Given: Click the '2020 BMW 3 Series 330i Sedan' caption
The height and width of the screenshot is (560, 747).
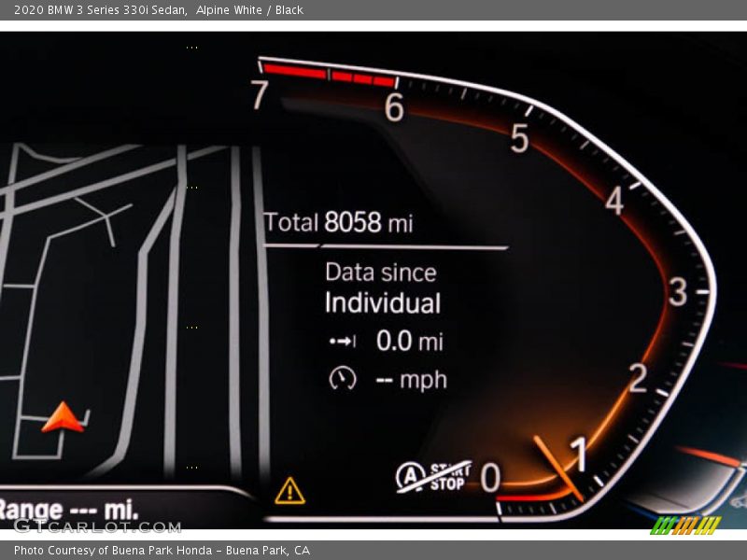Looking at the screenshot, I should [x=101, y=10].
